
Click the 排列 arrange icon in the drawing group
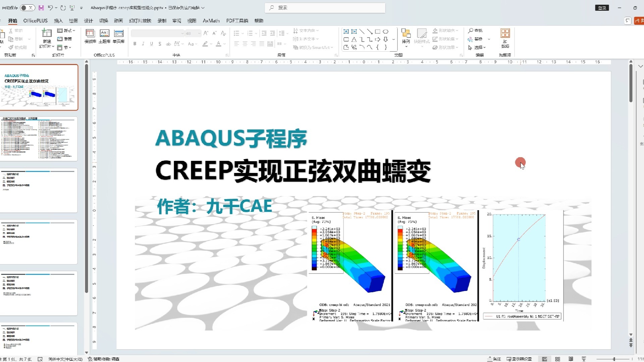click(406, 36)
